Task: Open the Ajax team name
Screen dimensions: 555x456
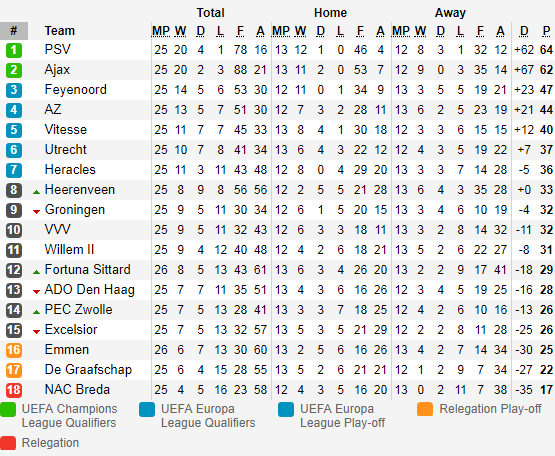Action: pyautogui.click(x=57, y=70)
